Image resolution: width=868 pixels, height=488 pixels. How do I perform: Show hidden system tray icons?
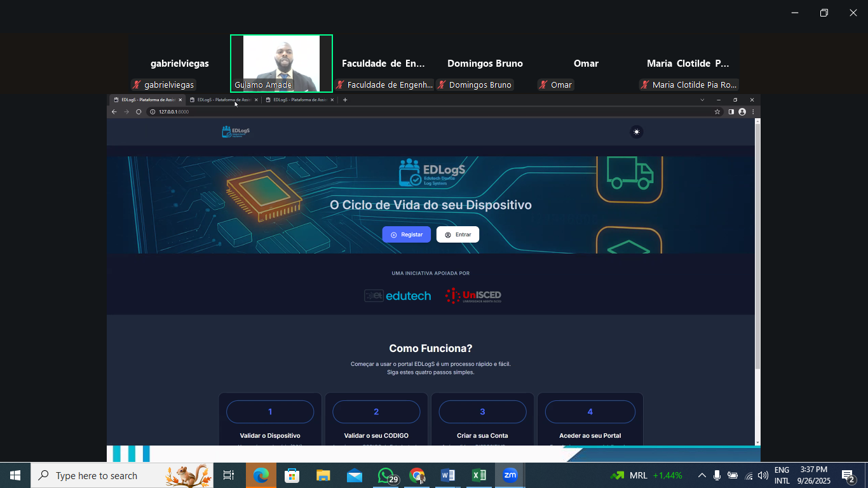point(702,475)
